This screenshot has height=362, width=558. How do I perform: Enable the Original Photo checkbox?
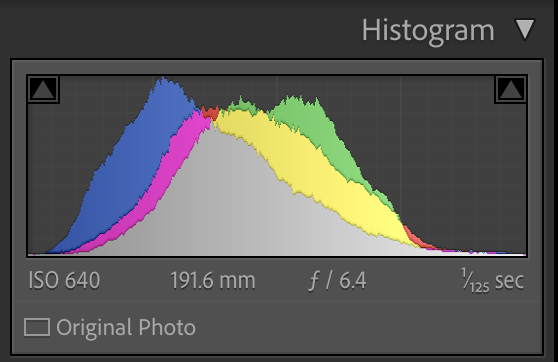37,327
